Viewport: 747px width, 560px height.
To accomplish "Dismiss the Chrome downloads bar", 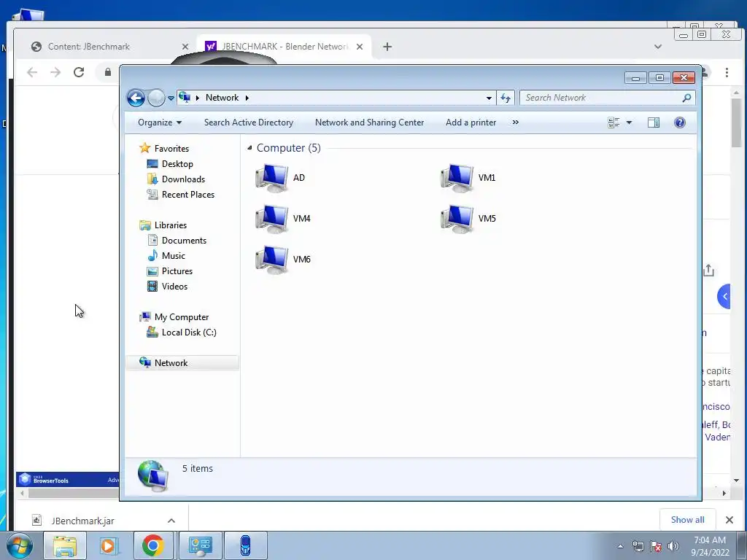I will click(729, 520).
